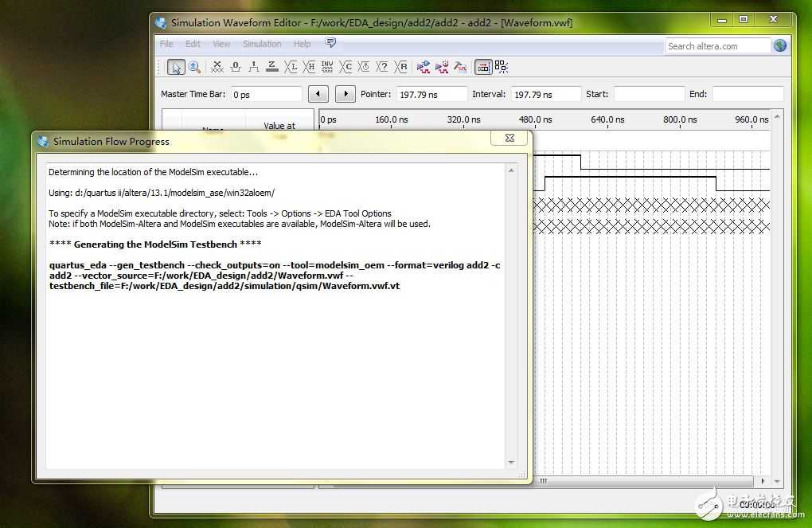Image resolution: width=812 pixels, height=528 pixels.
Task: Click up arrow of progress log scrollbar
Action: pyautogui.click(x=511, y=170)
